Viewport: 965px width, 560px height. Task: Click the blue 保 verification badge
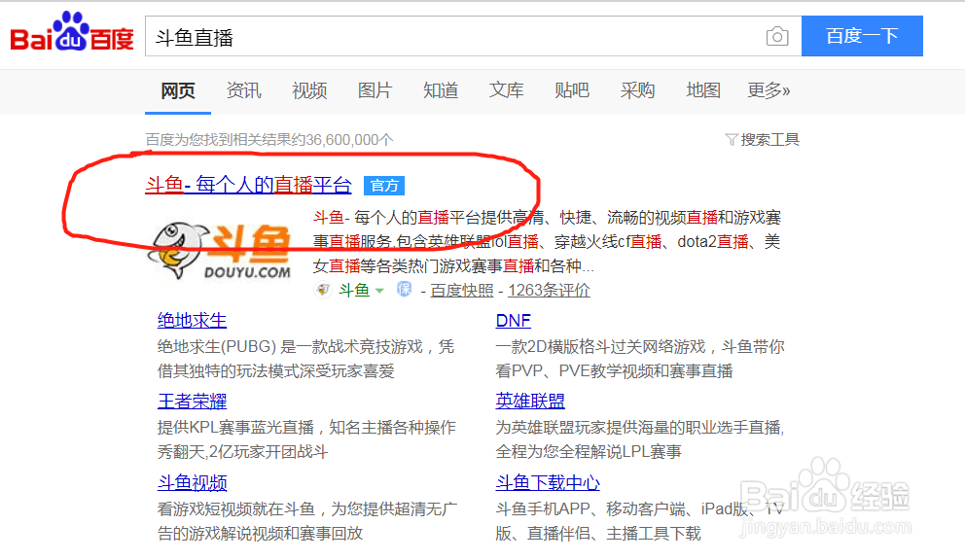click(404, 289)
